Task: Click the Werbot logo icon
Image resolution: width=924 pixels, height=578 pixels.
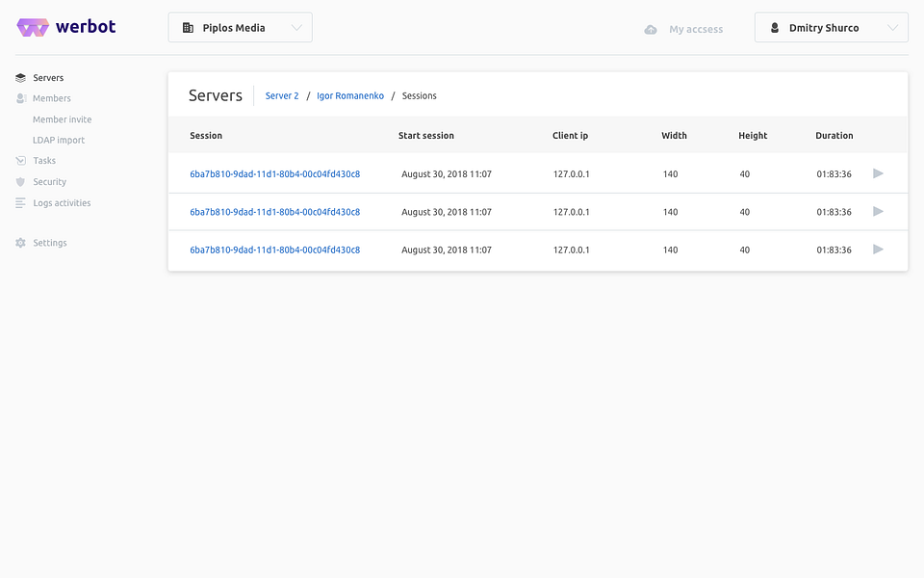Action: pos(32,28)
